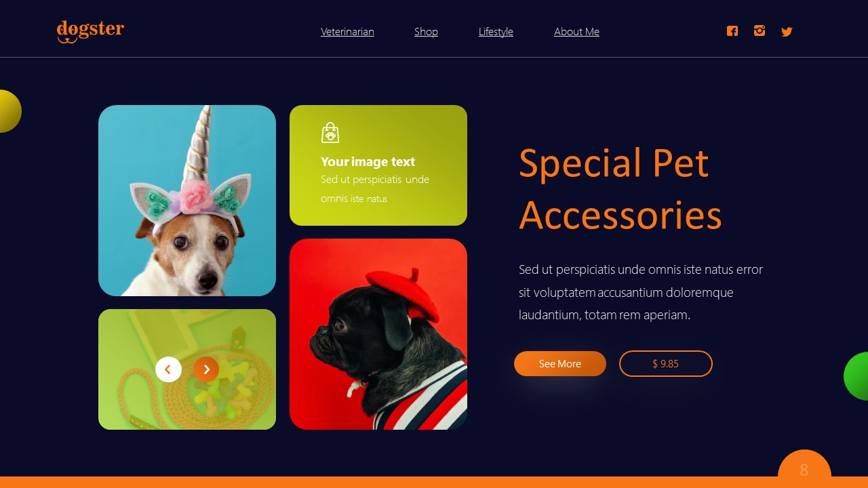The image size is (868, 488).
Task: Select the unicorn dog photo
Action: (x=187, y=201)
